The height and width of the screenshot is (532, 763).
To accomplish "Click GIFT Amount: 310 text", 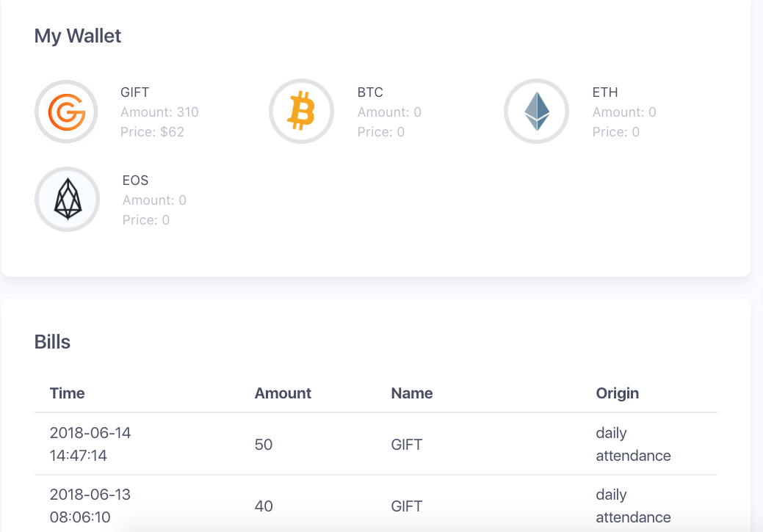I will click(159, 112).
